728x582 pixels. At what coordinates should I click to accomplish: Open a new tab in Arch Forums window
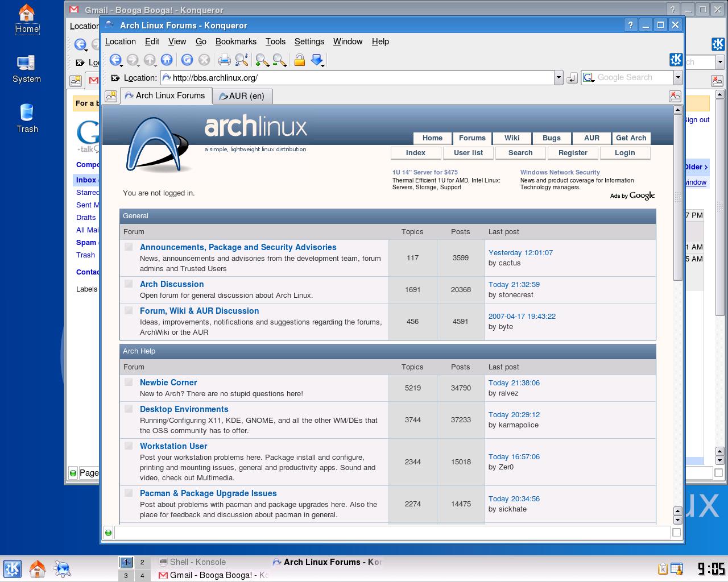point(111,96)
